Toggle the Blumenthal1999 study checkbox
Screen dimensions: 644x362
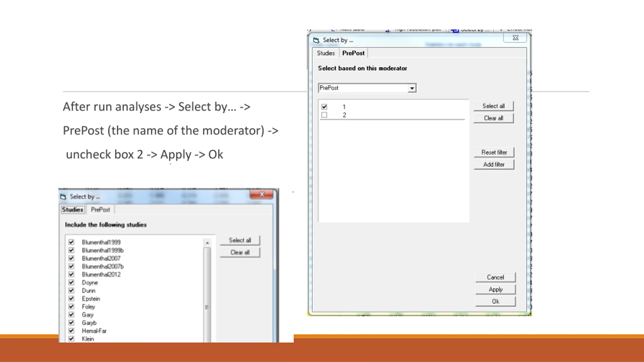coord(71,242)
